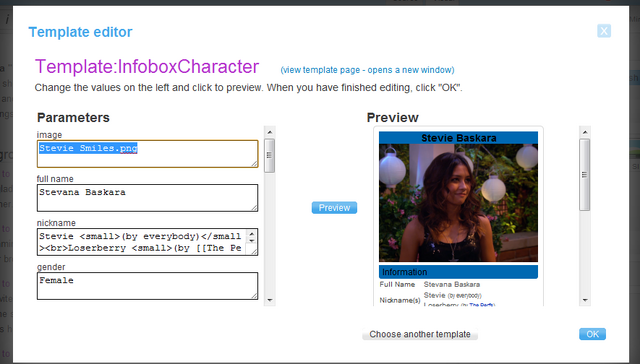Confirm changes with the OK button
640x364 pixels.
tap(592, 334)
